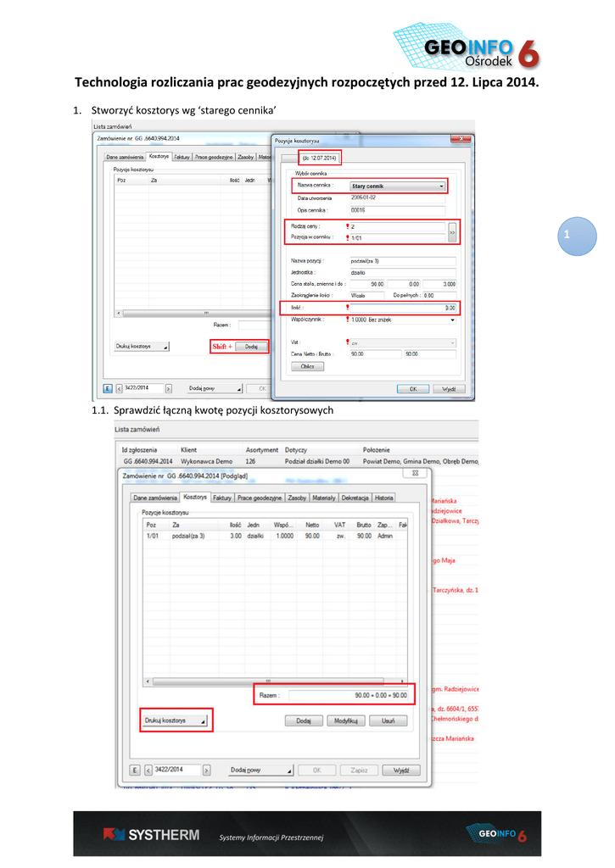Viewport: 615px width, 868px height.
Task: Open the Historia tab
Action: pyautogui.click(x=384, y=498)
